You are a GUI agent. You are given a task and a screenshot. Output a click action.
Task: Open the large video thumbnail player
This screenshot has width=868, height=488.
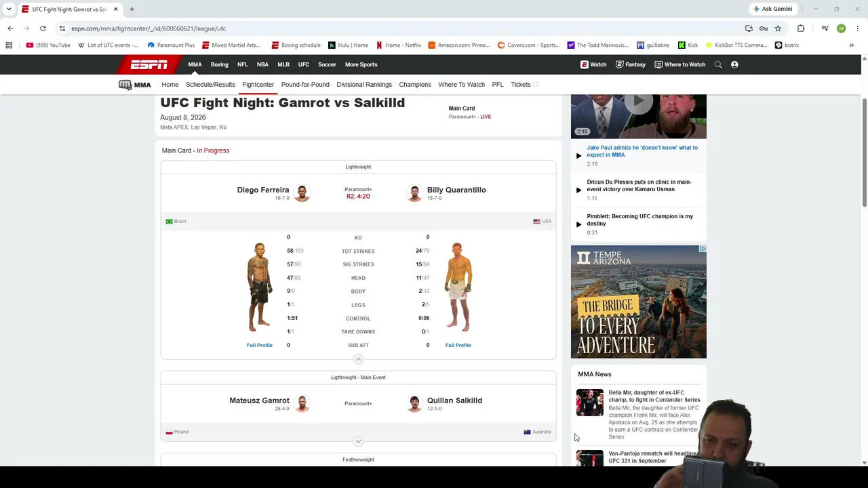(x=638, y=117)
